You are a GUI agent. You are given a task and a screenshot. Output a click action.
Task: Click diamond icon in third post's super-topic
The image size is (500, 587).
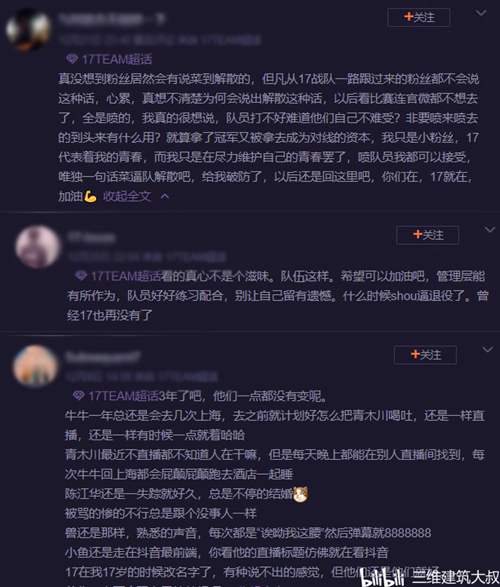point(79,396)
